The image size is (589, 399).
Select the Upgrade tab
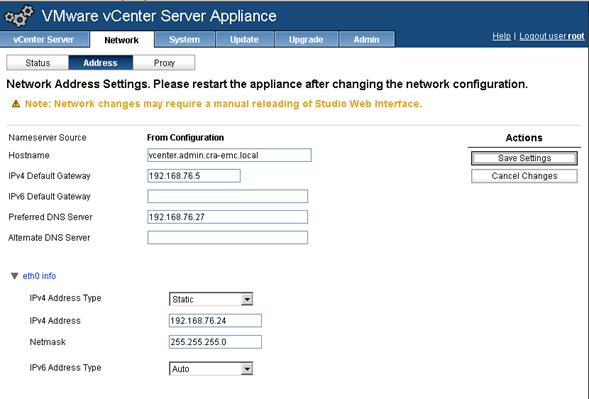pos(306,39)
